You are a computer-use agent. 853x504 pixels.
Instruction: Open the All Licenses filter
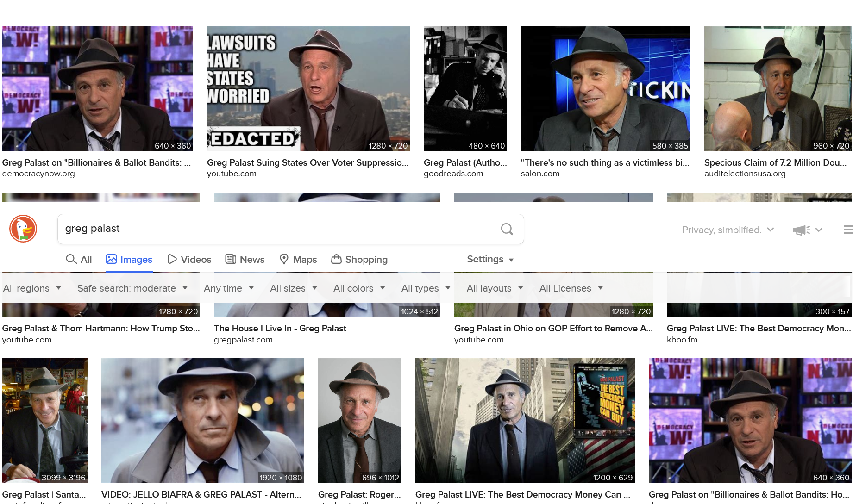pos(571,288)
